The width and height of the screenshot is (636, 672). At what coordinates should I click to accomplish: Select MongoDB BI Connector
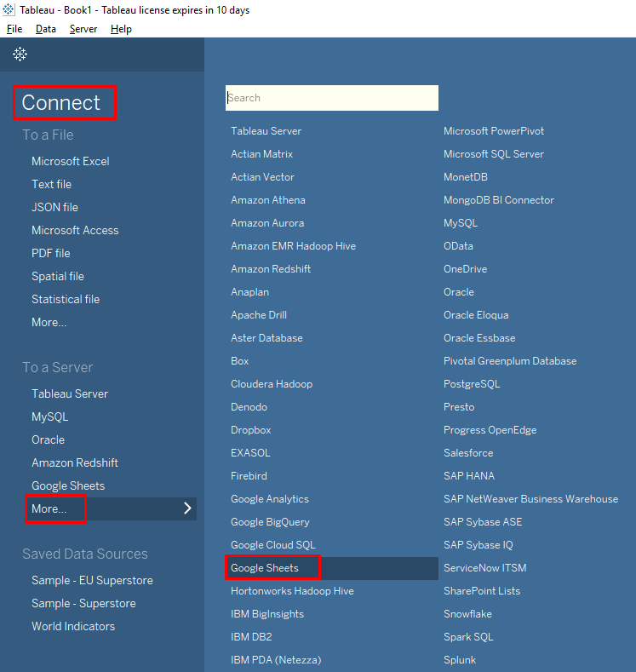pyautogui.click(x=499, y=200)
